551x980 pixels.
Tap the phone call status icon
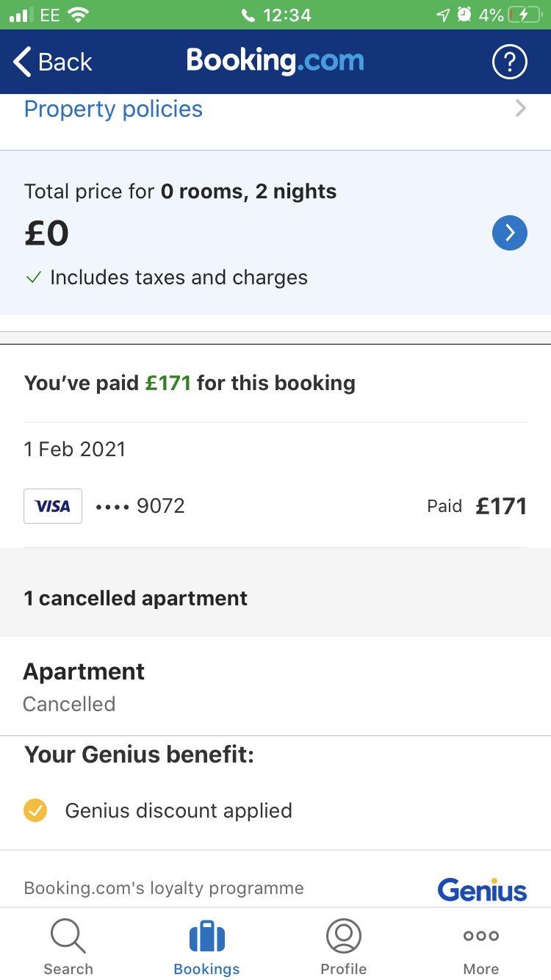(x=248, y=15)
